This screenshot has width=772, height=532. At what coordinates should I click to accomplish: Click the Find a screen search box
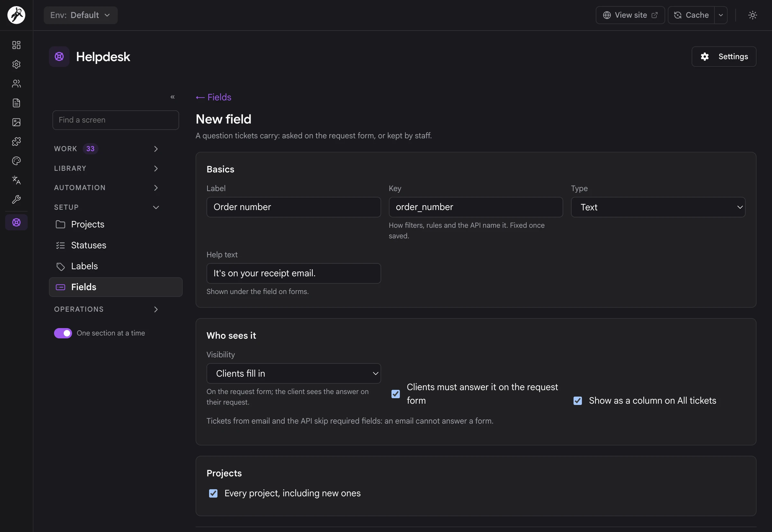click(116, 120)
